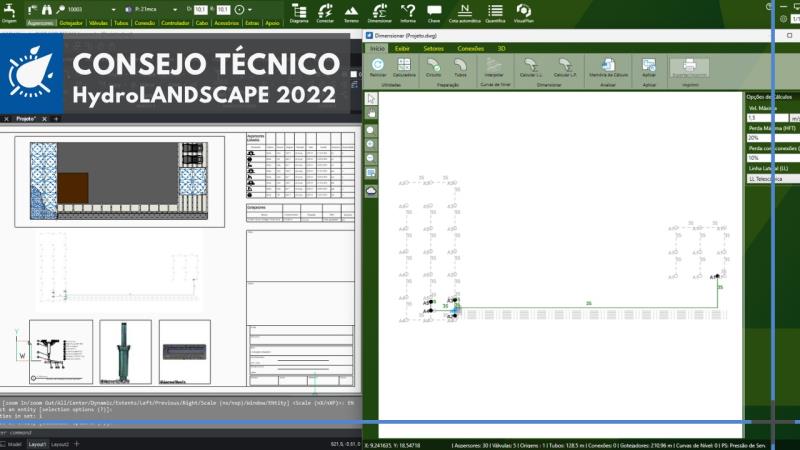This screenshot has height=450, width=800.
Task: Open the P:21mca pressure dropdown
Action: tap(175, 9)
